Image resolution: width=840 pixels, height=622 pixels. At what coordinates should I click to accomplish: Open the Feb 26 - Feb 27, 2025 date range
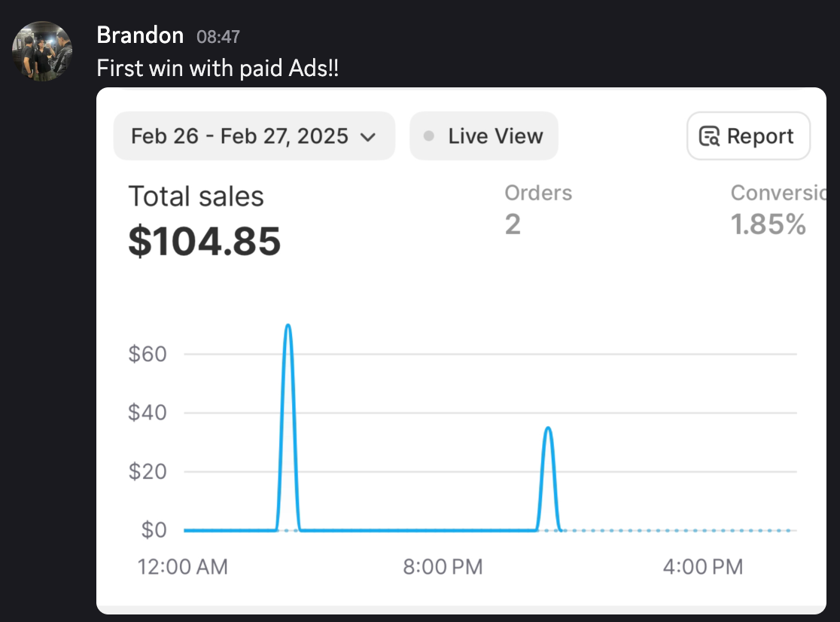click(x=239, y=136)
